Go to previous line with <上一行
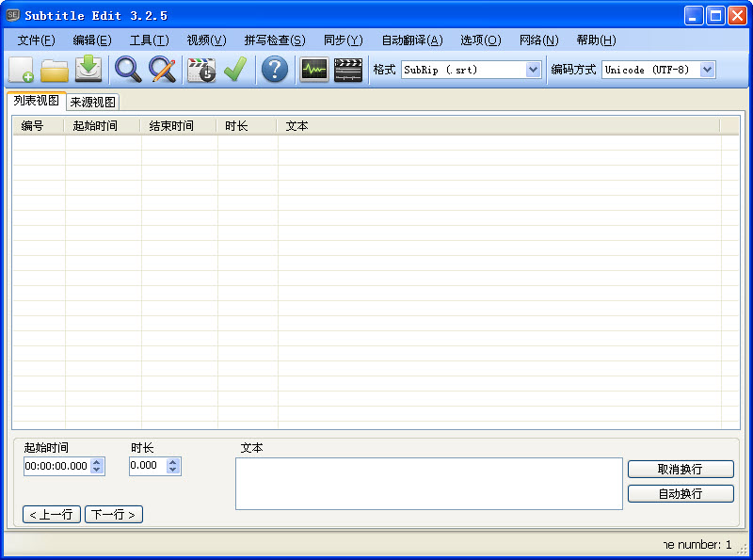This screenshot has width=753, height=560. pyautogui.click(x=52, y=515)
